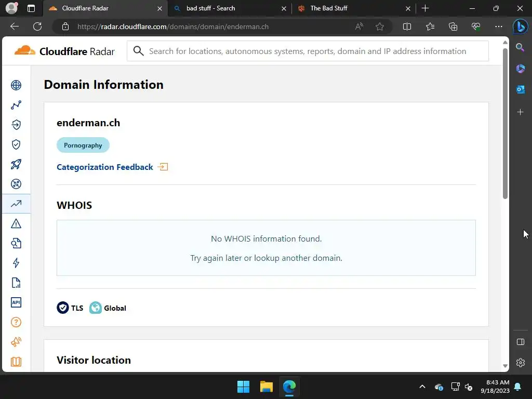This screenshot has width=532, height=399.
Task: Open the lightning bolt sidebar icon
Action: tap(16, 263)
